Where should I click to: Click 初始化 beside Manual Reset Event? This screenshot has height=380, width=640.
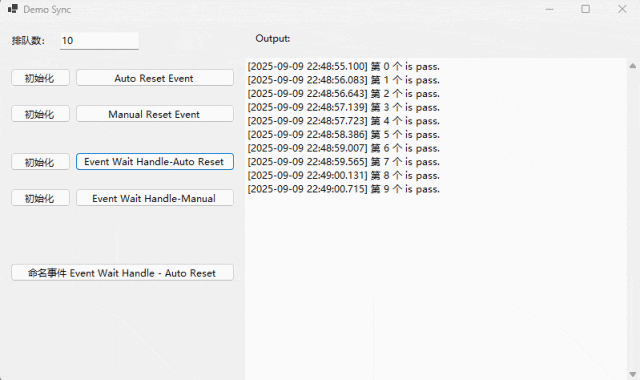click(40, 114)
